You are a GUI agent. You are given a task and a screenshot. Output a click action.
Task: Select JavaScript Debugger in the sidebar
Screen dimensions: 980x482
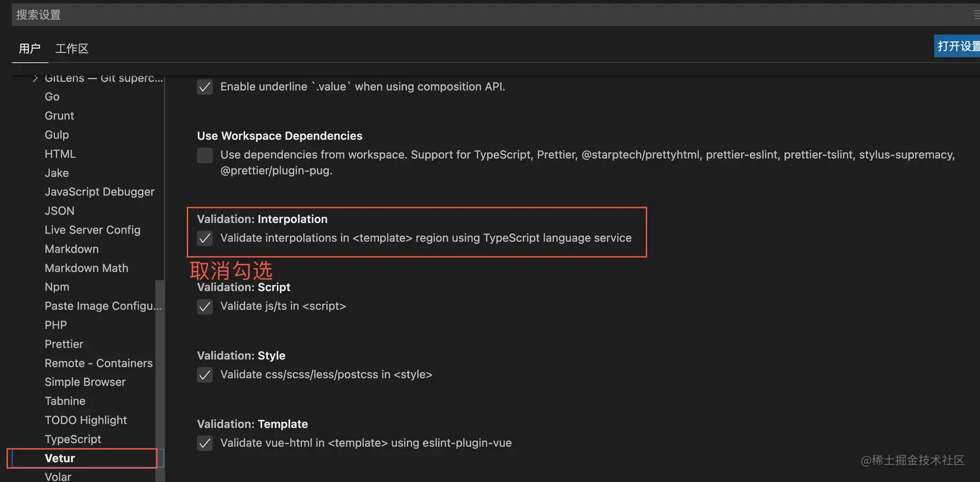tap(100, 192)
